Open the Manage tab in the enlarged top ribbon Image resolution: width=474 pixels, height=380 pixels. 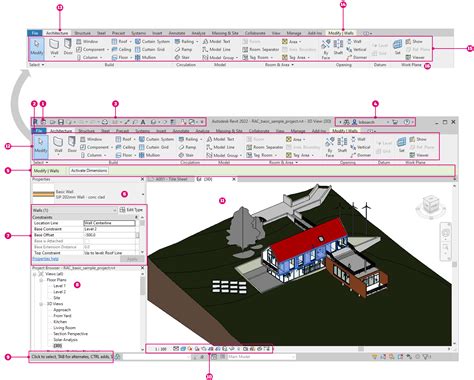pos(294,33)
